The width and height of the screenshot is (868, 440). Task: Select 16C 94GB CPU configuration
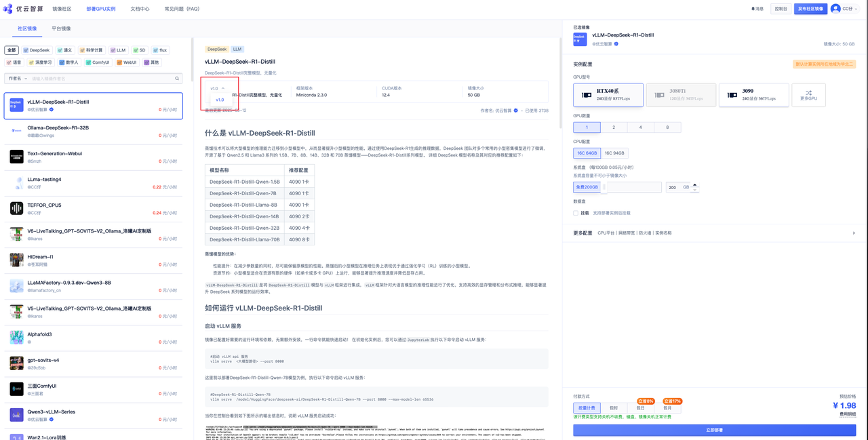(614, 153)
